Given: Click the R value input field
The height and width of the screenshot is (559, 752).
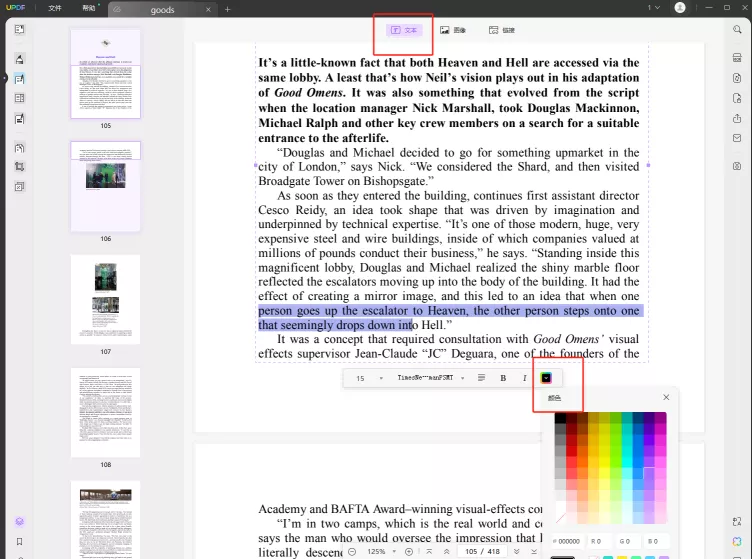Looking at the screenshot, I should (x=599, y=541).
